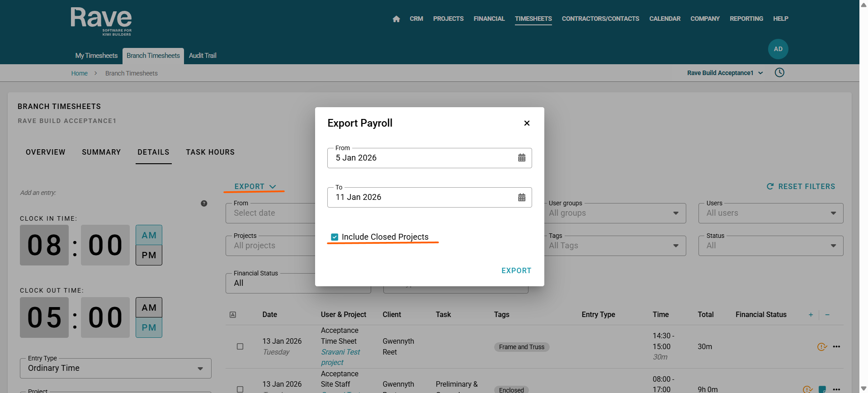Click the dialog From date field

click(429, 158)
